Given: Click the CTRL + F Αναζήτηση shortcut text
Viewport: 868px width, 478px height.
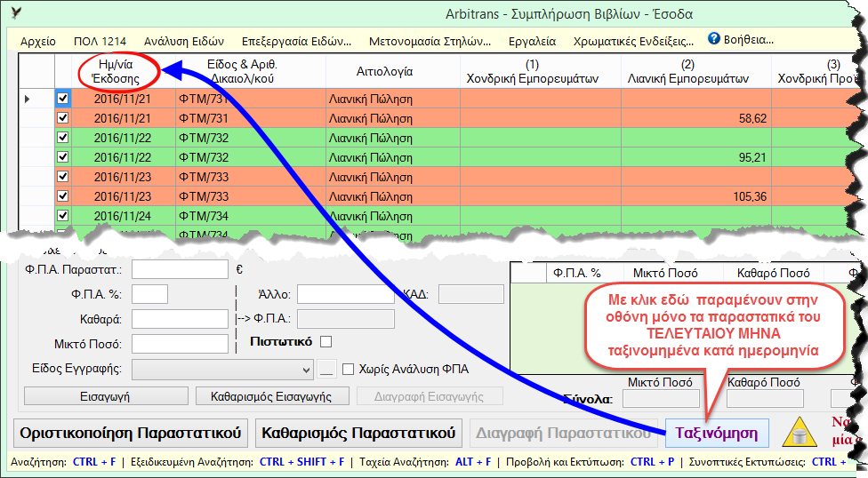Looking at the screenshot, I should pyautogui.click(x=94, y=462).
